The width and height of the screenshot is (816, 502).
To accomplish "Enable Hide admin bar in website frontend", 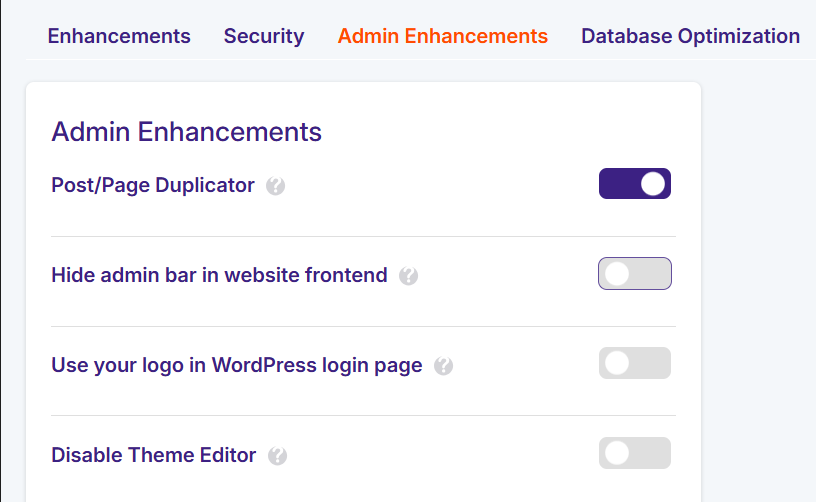I will pyautogui.click(x=634, y=274).
